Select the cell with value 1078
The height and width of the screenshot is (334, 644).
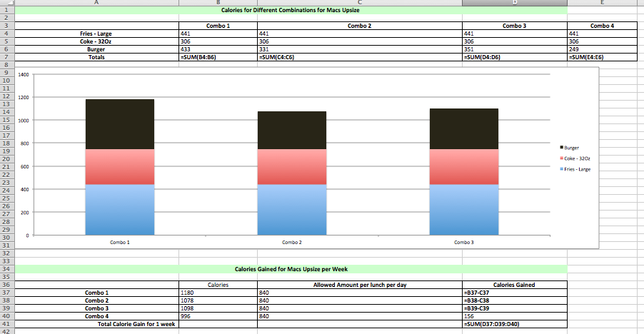point(218,300)
